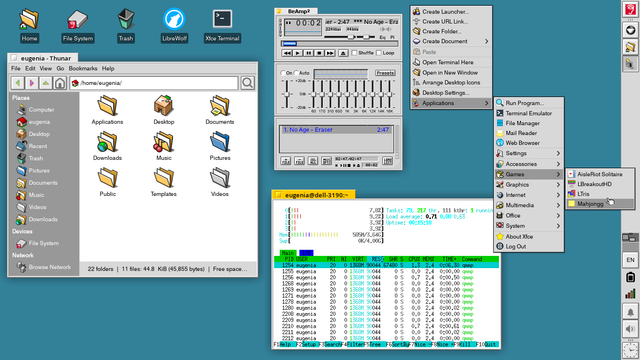Image resolution: width=640 pixels, height=360 pixels.
Task: Select No Age - Eraser playlist entry
Action: click(x=337, y=130)
